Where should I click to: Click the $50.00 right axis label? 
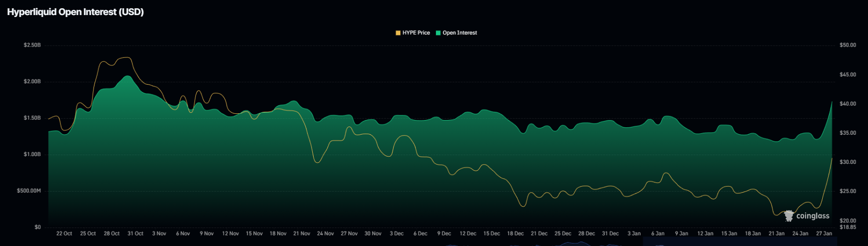[848, 45]
